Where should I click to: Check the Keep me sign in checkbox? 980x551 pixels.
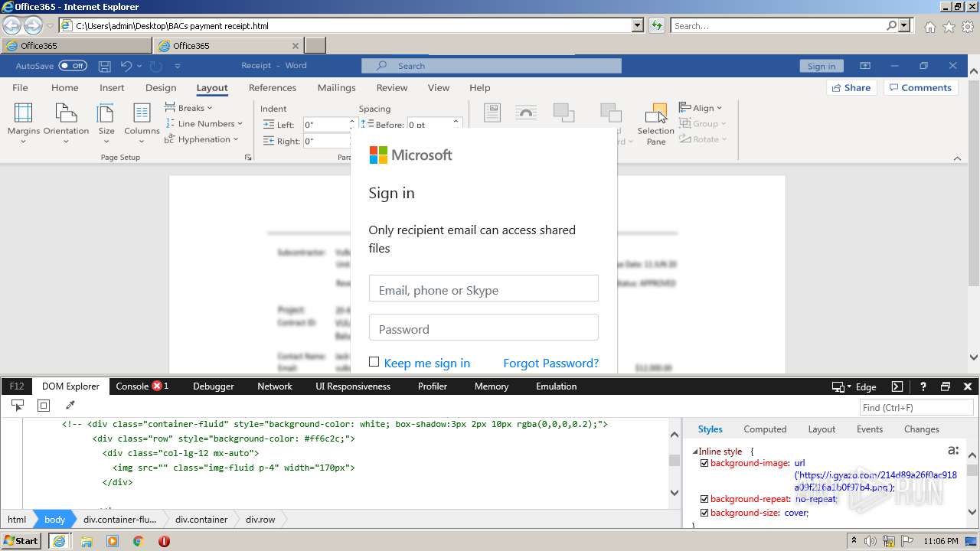coord(374,362)
